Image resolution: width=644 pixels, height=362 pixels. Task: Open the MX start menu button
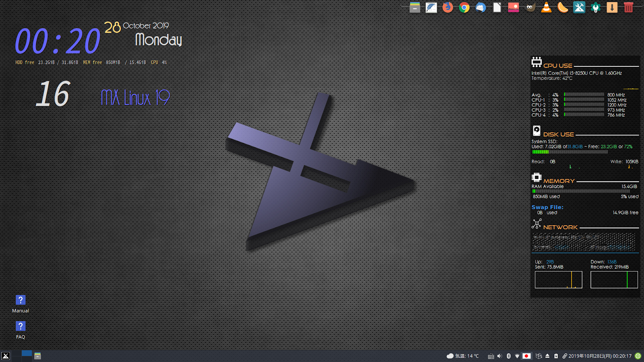pyautogui.click(x=6, y=356)
